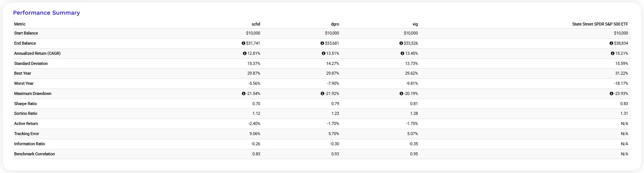Click info icon next to schd CAGR 12.81%

[x=245, y=53]
